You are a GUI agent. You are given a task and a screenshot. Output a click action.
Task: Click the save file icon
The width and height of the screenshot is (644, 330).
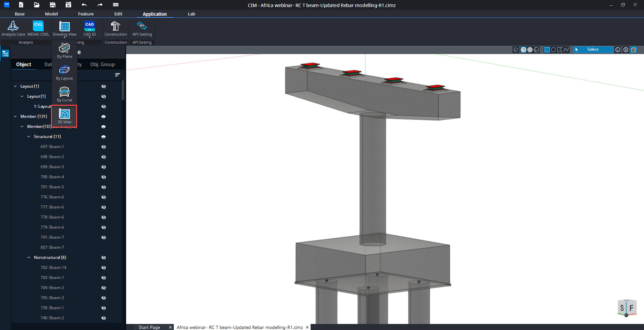[x=52, y=5]
